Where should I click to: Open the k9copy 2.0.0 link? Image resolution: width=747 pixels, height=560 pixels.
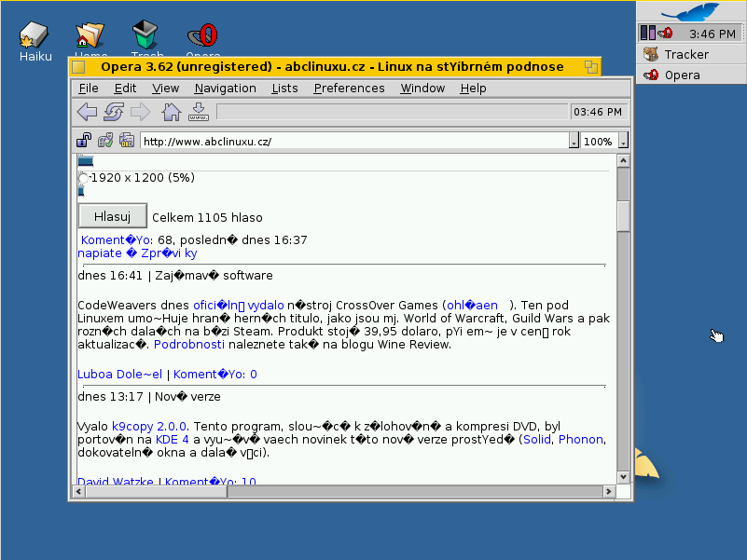[x=149, y=426]
